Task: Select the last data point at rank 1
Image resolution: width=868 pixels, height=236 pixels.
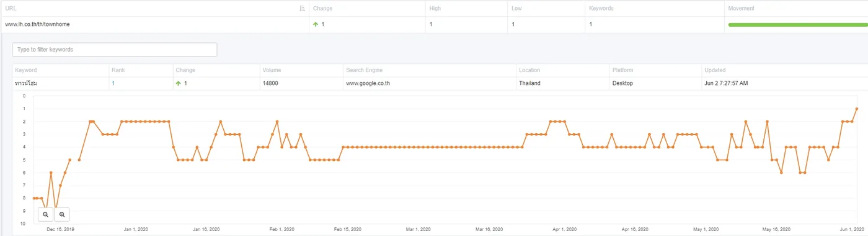Action: [x=856, y=109]
